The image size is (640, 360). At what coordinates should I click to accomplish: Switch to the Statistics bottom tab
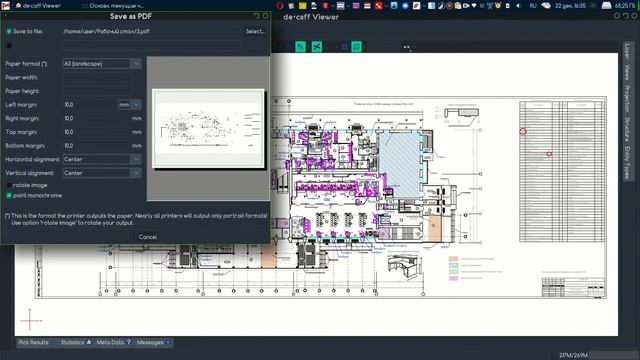tap(76, 342)
